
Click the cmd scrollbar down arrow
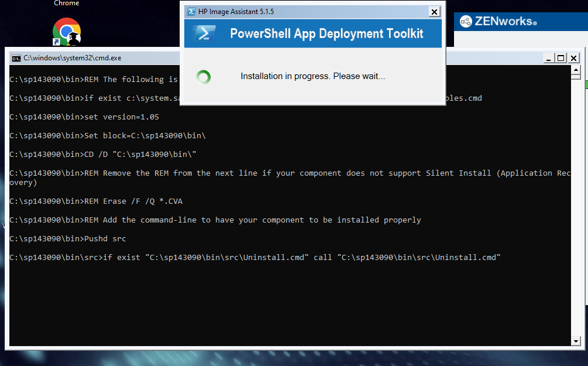tap(576, 341)
